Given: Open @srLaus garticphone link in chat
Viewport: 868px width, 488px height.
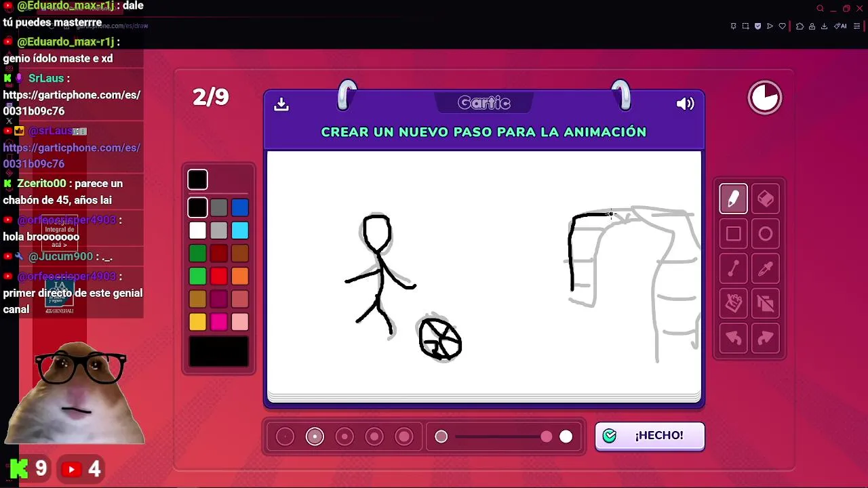Looking at the screenshot, I should [72, 156].
